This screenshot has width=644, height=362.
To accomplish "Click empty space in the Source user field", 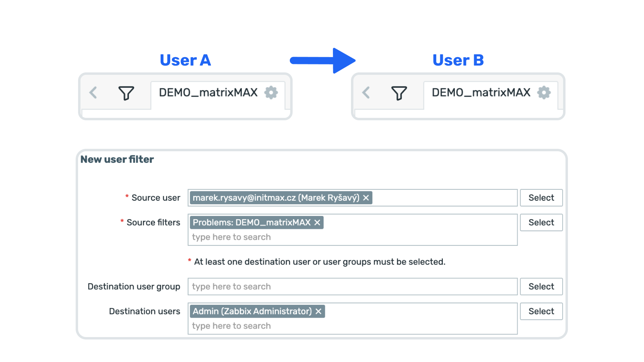I will (443, 198).
